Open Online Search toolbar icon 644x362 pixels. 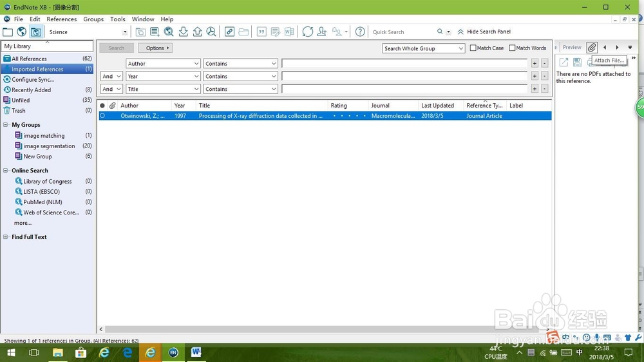pyautogui.click(x=169, y=32)
